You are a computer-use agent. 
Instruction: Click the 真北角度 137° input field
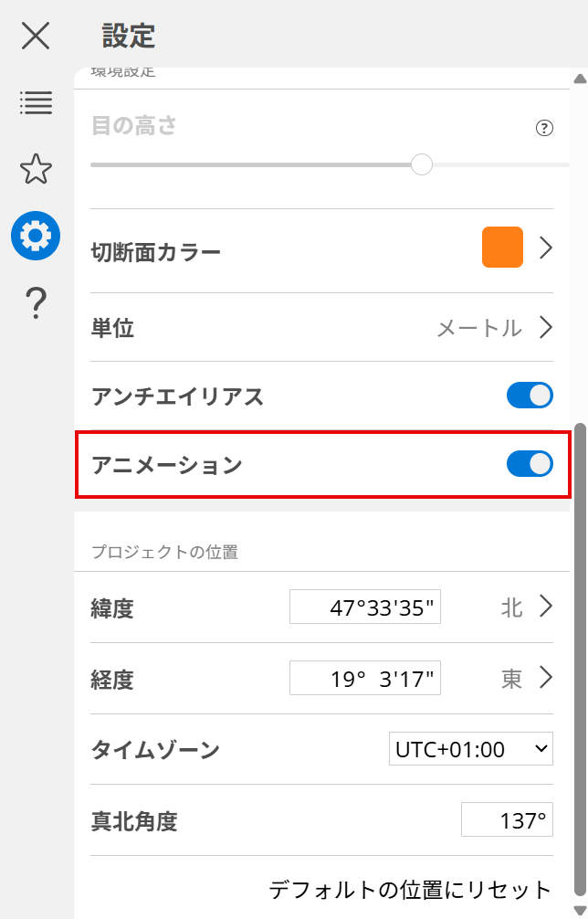(507, 820)
